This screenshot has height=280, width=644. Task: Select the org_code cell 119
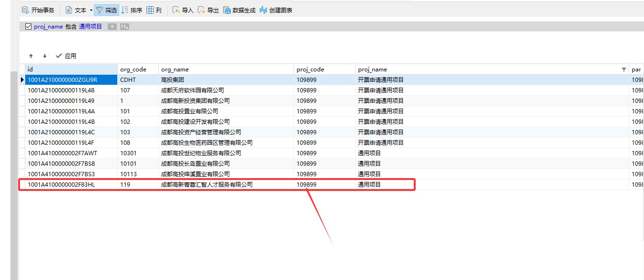click(138, 184)
